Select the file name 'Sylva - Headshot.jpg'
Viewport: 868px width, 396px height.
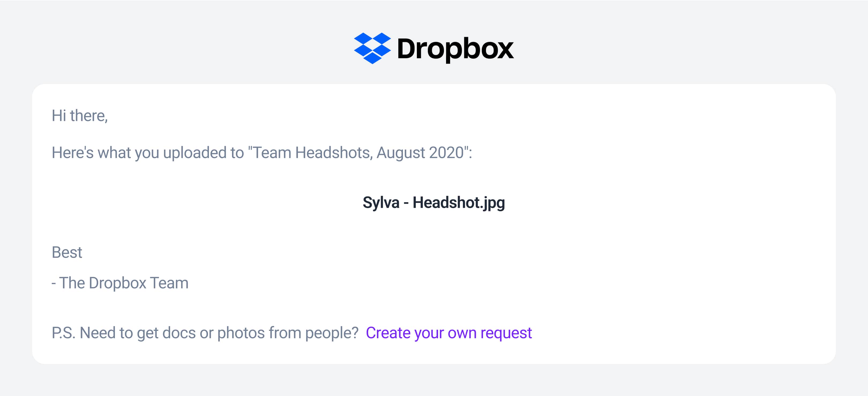pos(434,203)
